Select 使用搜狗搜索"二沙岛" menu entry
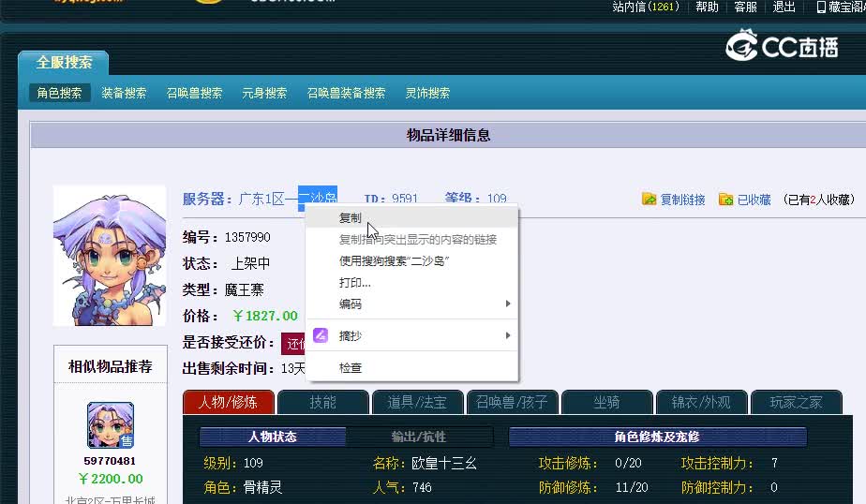 [x=412, y=260]
